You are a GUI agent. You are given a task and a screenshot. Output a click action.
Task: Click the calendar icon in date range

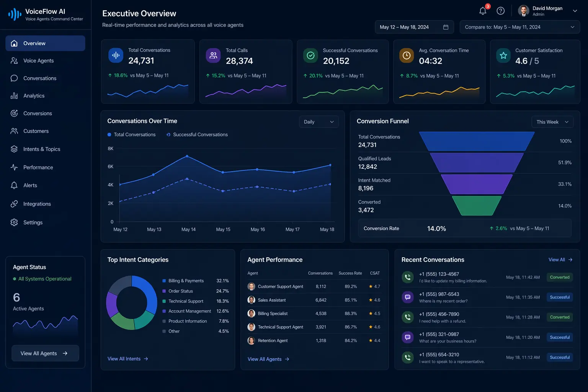[x=446, y=27]
